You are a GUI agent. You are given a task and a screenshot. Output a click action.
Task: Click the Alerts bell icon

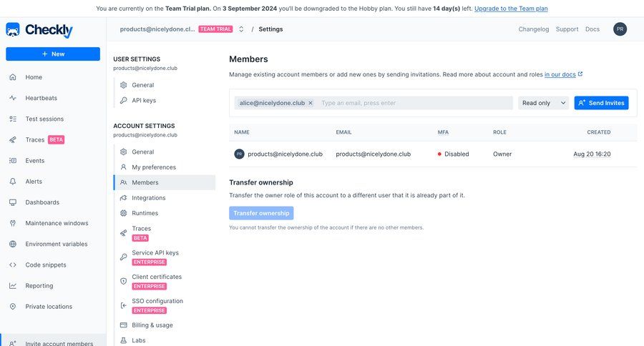13,182
